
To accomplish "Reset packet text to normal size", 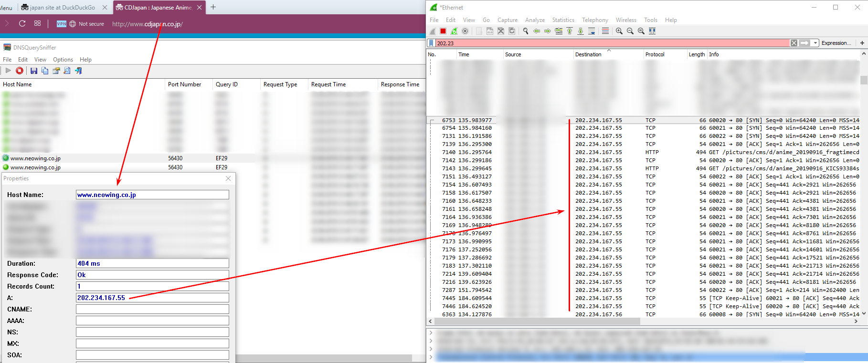I will tap(641, 31).
